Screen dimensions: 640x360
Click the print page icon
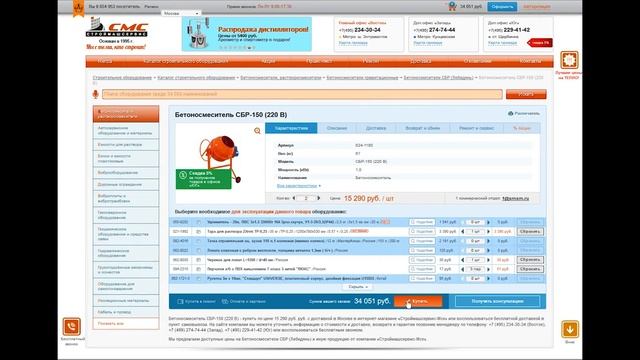point(510,113)
